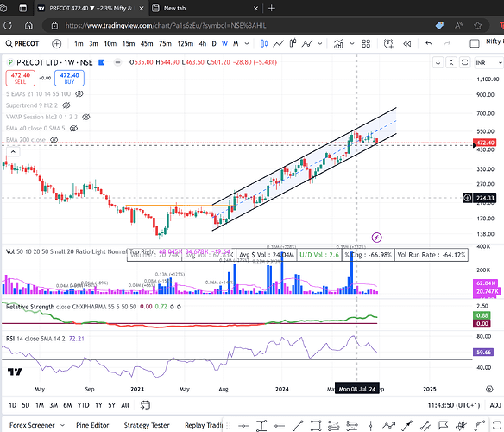Create an alert with the alarm clock icon
This screenshot has height=432, width=504.
tap(388, 43)
